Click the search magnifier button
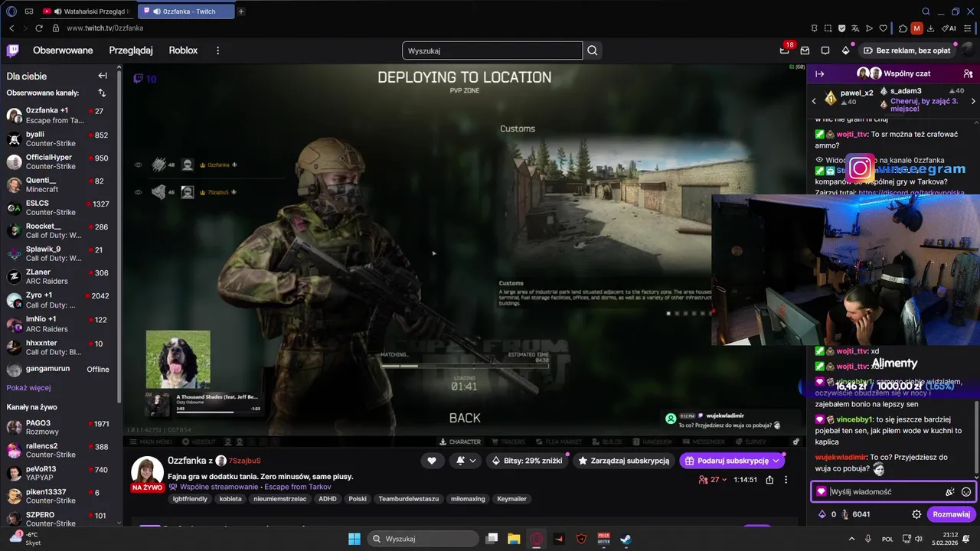 [x=593, y=51]
